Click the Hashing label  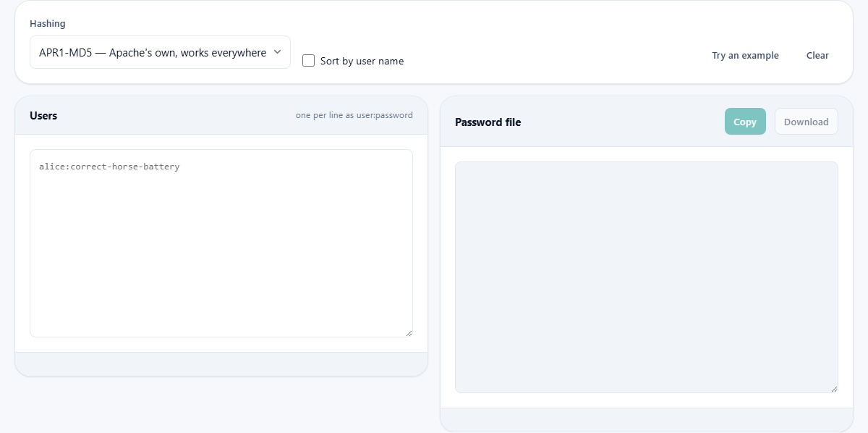click(48, 23)
